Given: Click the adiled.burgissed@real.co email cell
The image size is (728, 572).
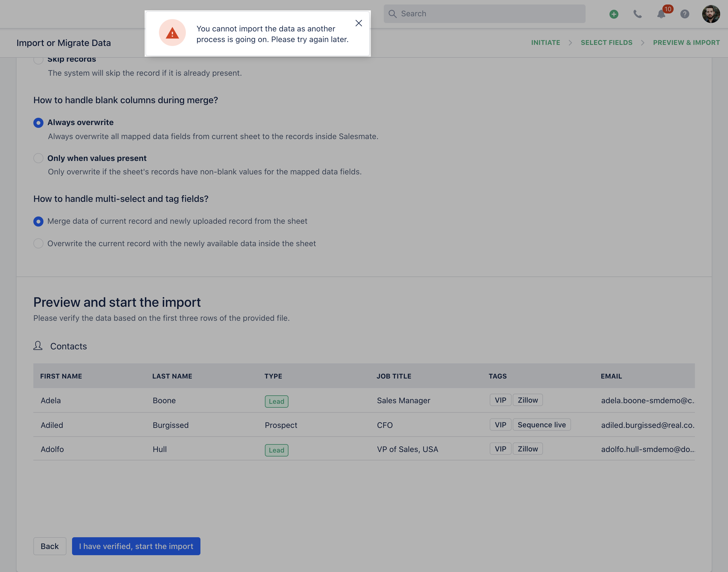Looking at the screenshot, I should 648,425.
